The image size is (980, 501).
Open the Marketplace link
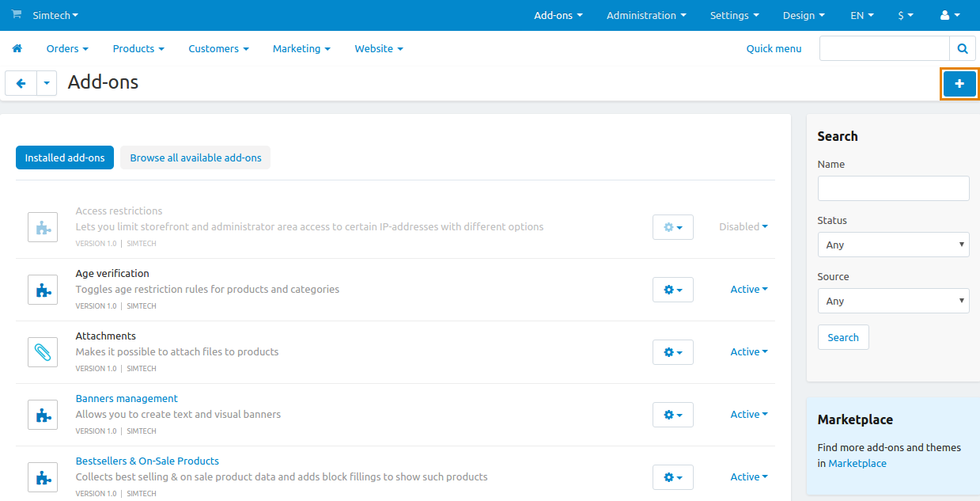click(x=857, y=463)
